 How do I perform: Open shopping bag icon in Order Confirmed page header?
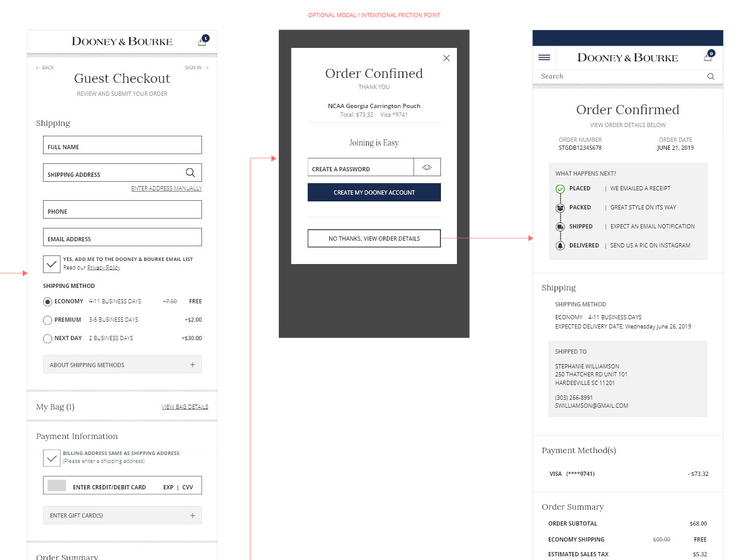pos(708,56)
